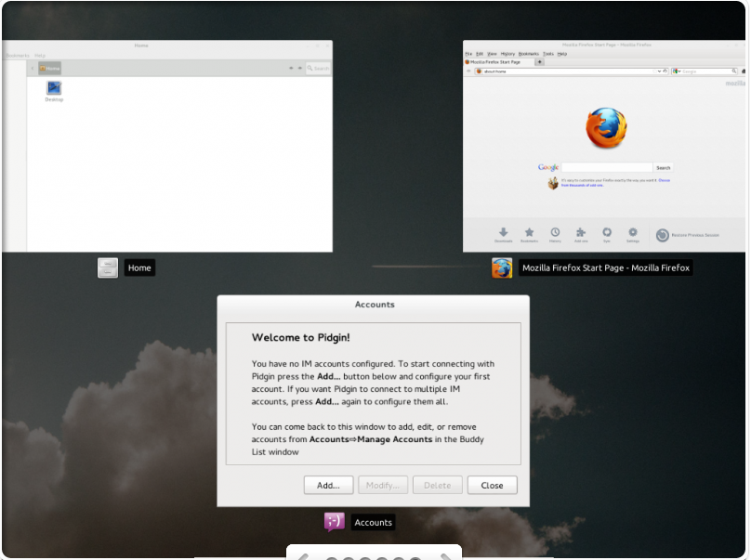This screenshot has height=560, width=751.
Task: Click Restore Previous Session text
Action: [695, 235]
